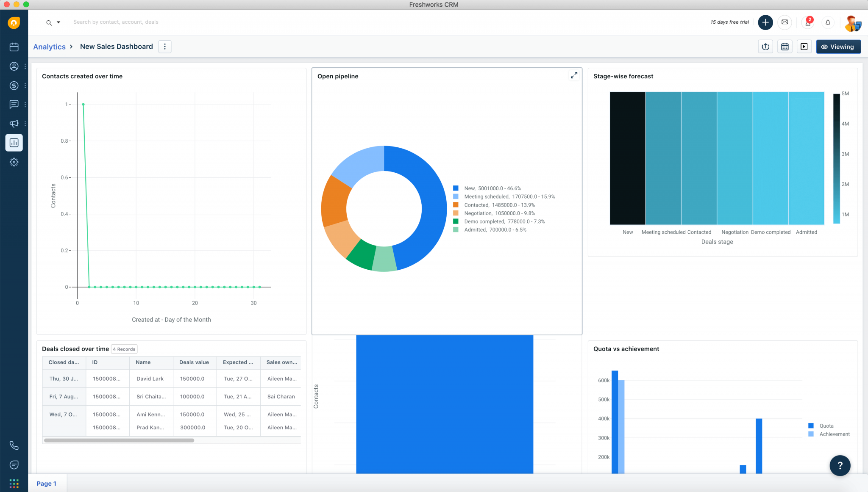Switch to the Page 1 tab
The image size is (868, 492).
[x=47, y=483]
